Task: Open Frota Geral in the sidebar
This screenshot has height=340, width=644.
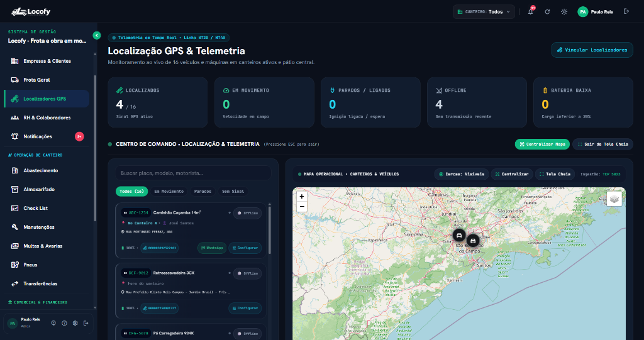Action: pos(47,80)
